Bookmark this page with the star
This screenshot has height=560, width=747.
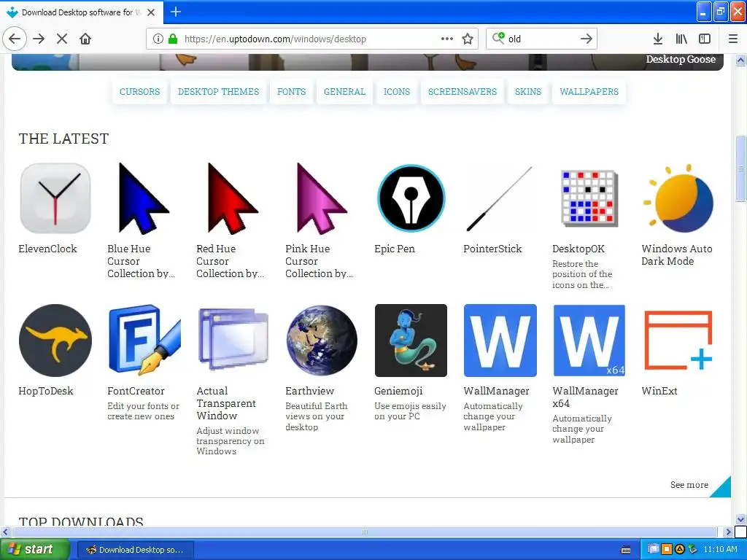pyautogui.click(x=468, y=39)
